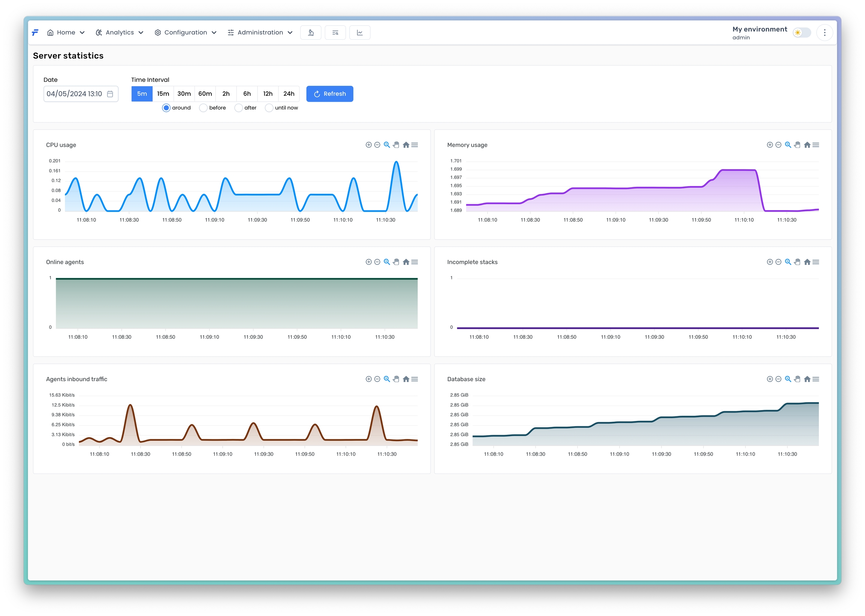Expand the Analytics dropdown menu
This screenshot has width=865, height=616.
pos(119,33)
